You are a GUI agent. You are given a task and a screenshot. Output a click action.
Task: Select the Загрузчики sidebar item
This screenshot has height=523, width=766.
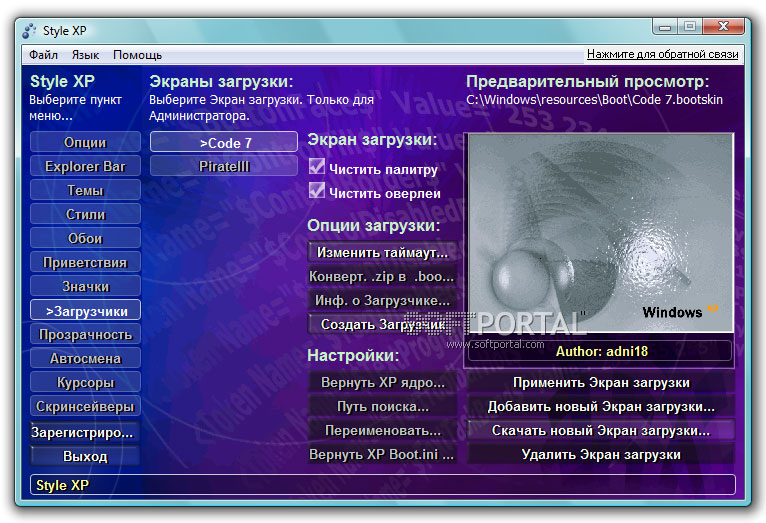[x=85, y=311]
